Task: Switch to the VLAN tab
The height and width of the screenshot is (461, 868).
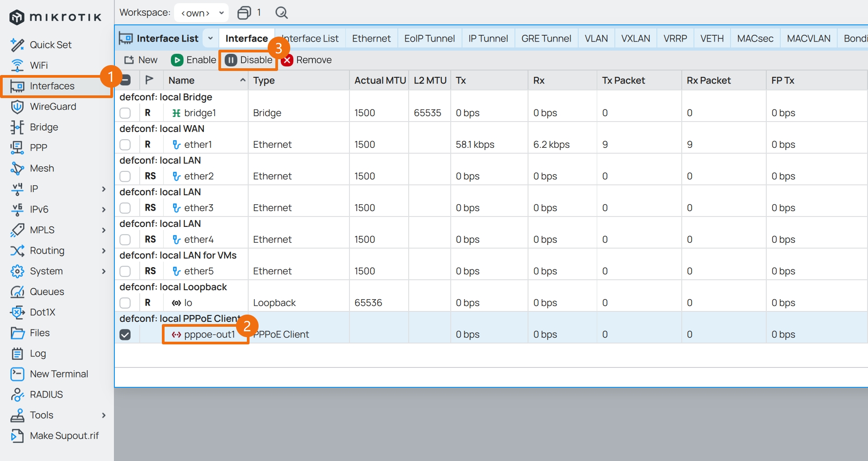Action: tap(596, 38)
